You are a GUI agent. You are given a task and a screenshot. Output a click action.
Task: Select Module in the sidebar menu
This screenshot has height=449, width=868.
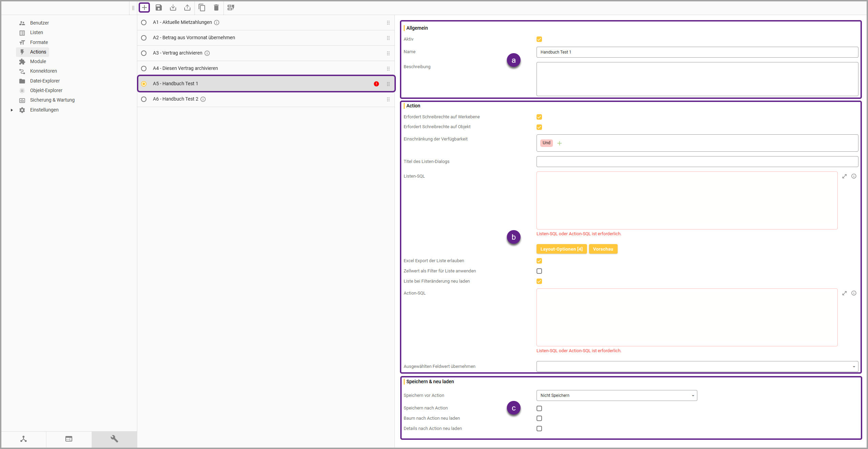tap(38, 61)
